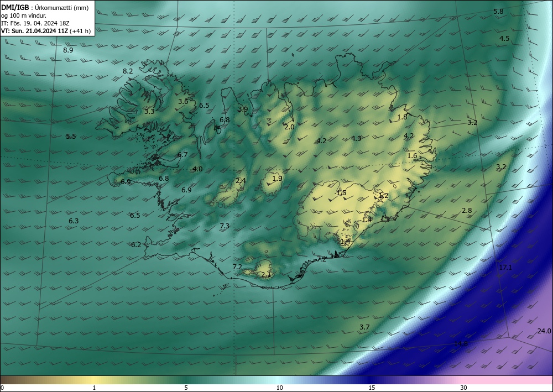
Task: Click the '10' tick on the color scale
Action: [x=279, y=388]
